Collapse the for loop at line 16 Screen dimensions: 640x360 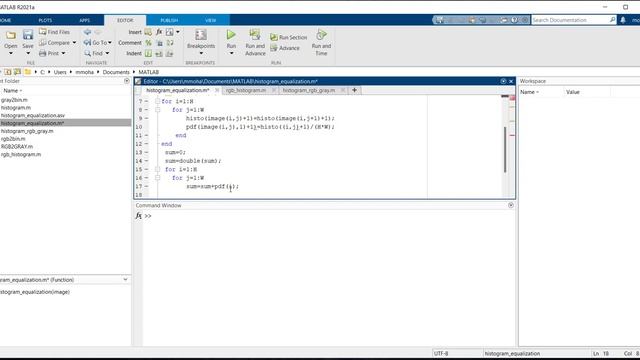tap(158, 178)
